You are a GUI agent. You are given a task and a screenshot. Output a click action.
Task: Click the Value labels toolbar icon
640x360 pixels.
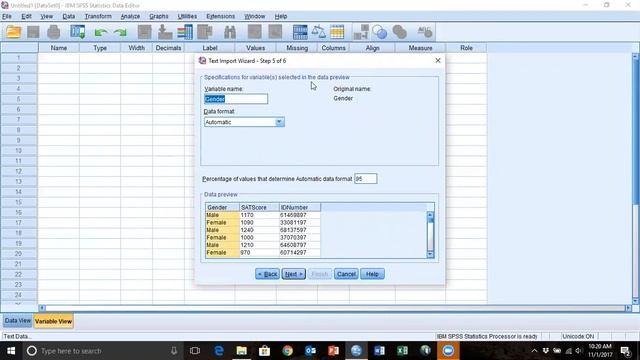pos(361,32)
